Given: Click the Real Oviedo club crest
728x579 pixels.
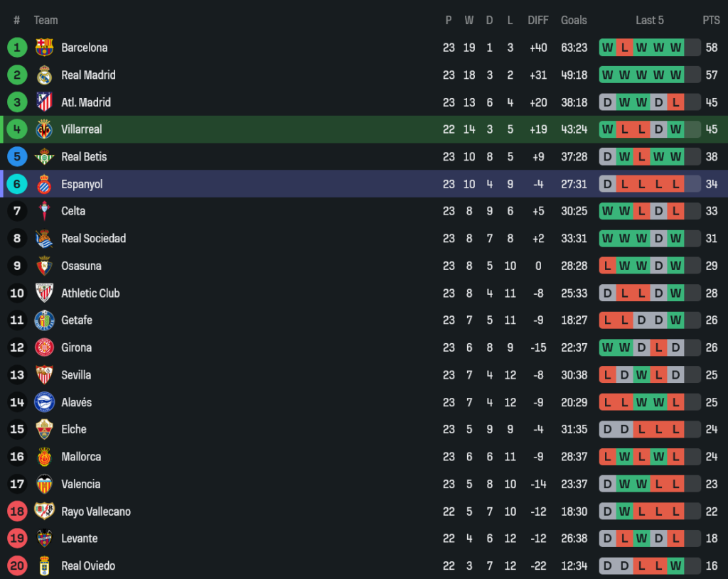Looking at the screenshot, I should click(44, 566).
